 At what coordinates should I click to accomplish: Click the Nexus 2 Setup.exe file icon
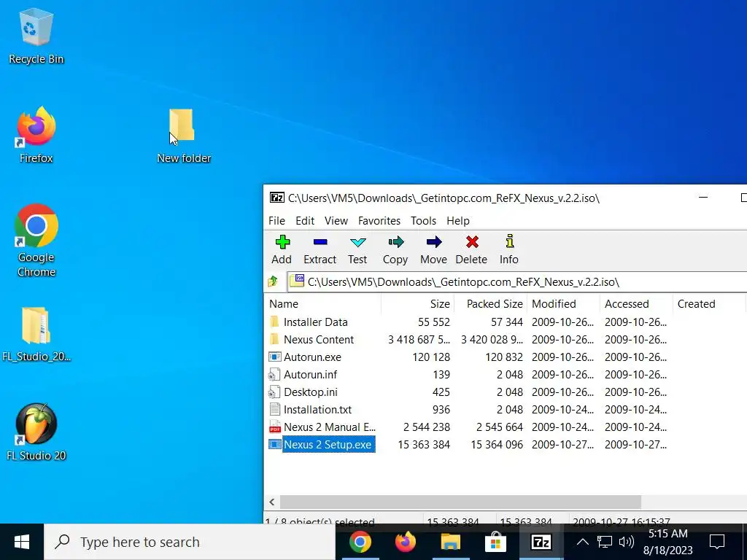[x=275, y=444]
